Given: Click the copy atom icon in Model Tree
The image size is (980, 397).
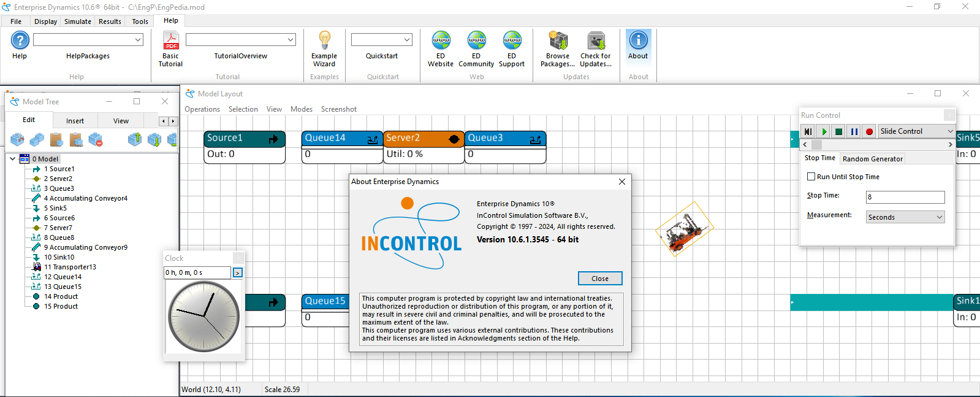Looking at the screenshot, I should click(37, 140).
